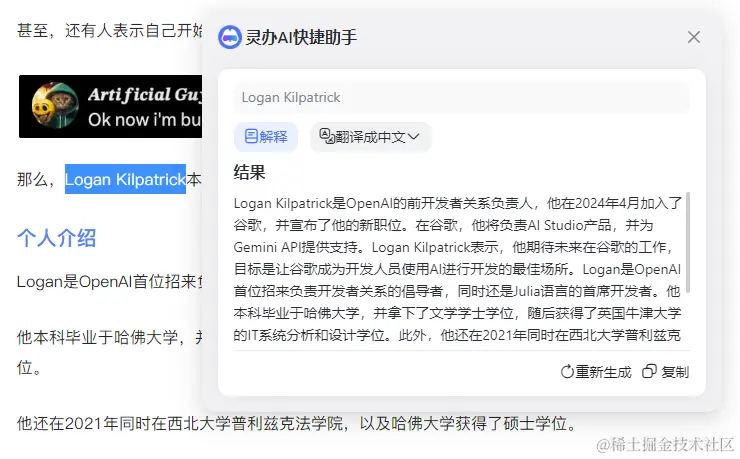Select the 解释 explain button
740x459 pixels.
tap(266, 137)
